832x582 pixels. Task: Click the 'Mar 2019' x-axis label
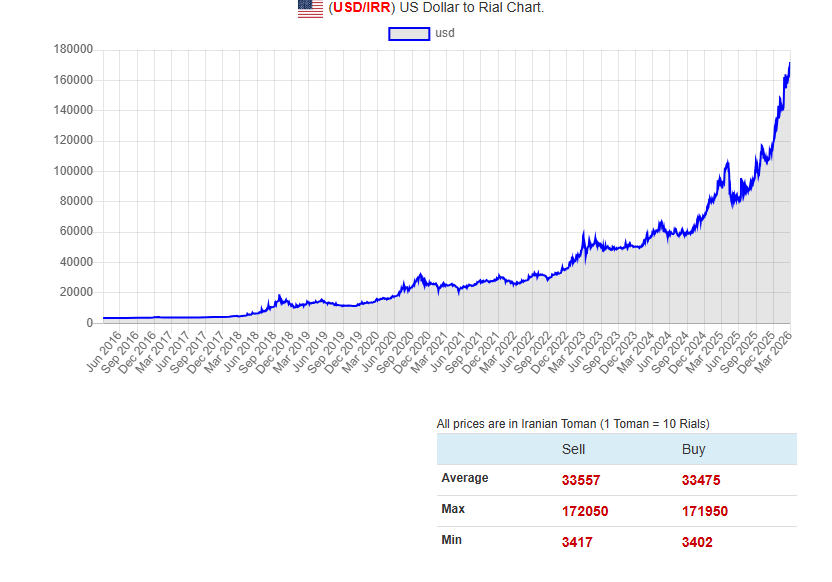pyautogui.click(x=291, y=351)
